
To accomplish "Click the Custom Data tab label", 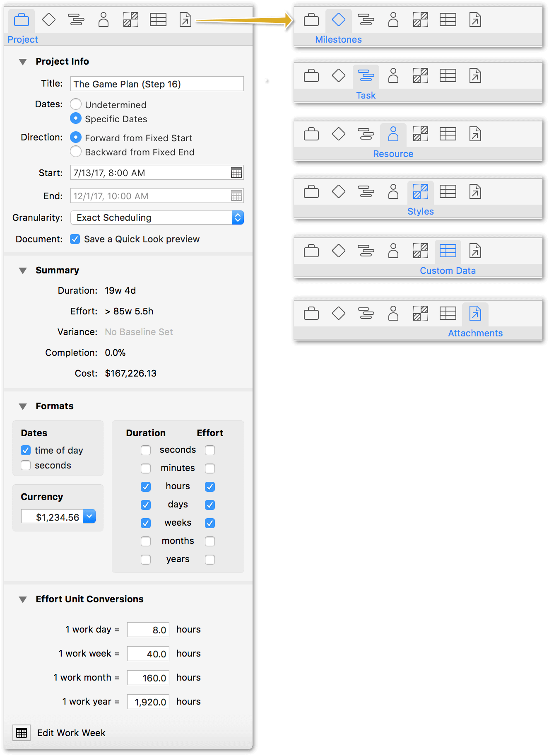I will tap(448, 271).
